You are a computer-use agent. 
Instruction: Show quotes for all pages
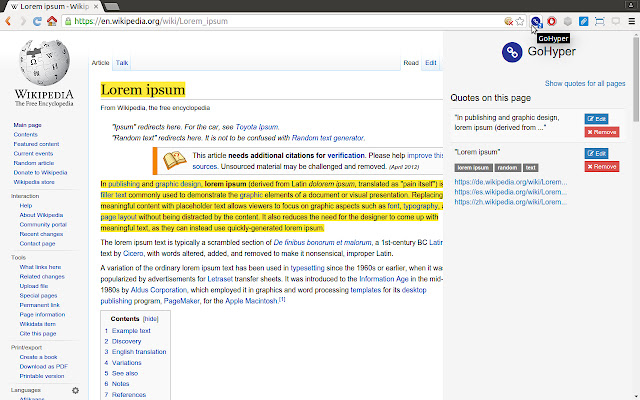(x=585, y=84)
